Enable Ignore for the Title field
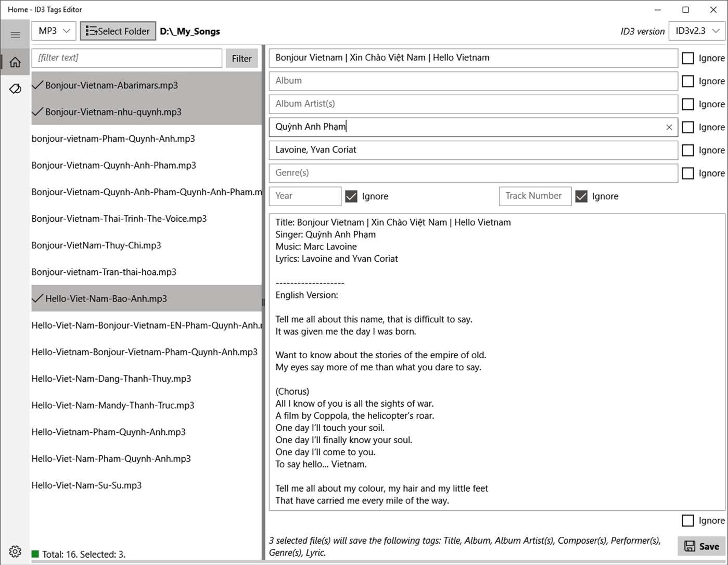Image resolution: width=728 pixels, height=565 pixels. 688,58
